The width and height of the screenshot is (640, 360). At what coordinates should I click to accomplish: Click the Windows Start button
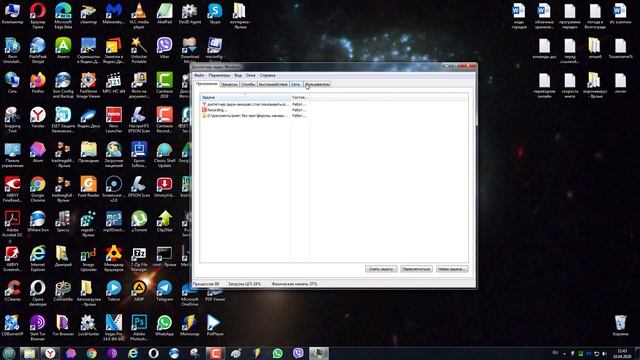point(9,353)
